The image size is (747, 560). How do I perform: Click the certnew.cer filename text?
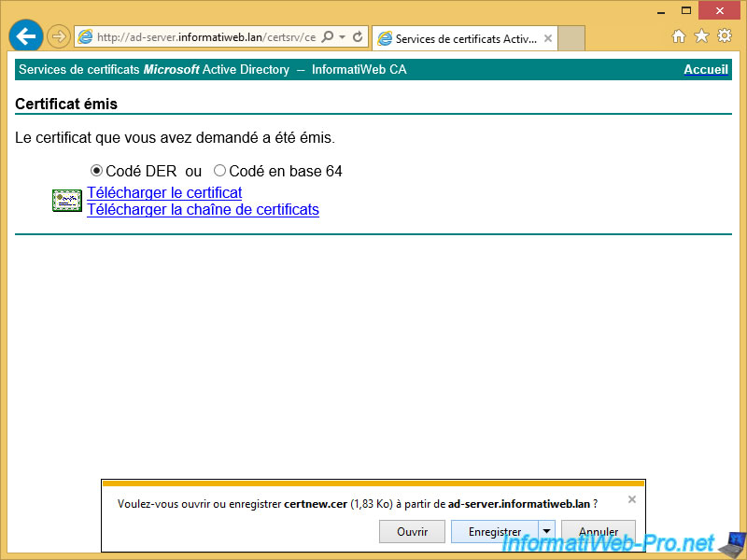pyautogui.click(x=316, y=504)
